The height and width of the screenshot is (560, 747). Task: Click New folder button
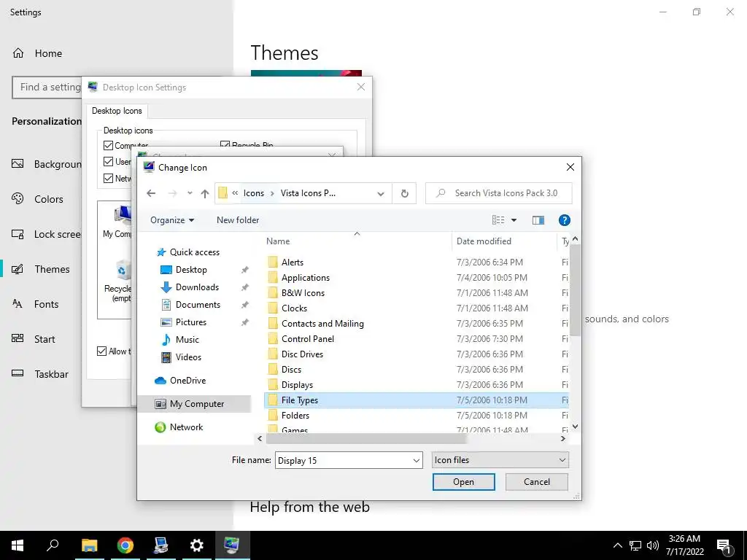(238, 220)
